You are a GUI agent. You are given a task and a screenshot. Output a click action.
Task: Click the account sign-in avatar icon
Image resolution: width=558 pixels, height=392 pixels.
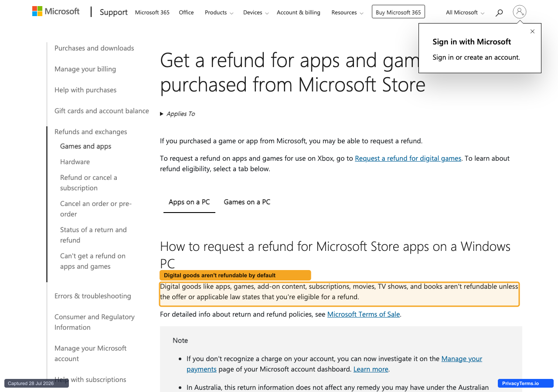click(x=519, y=12)
